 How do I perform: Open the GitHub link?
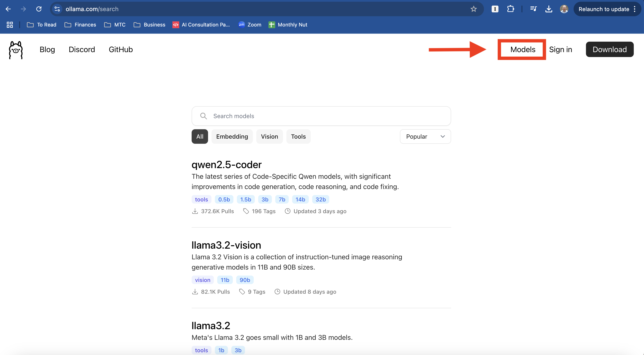pyautogui.click(x=121, y=50)
